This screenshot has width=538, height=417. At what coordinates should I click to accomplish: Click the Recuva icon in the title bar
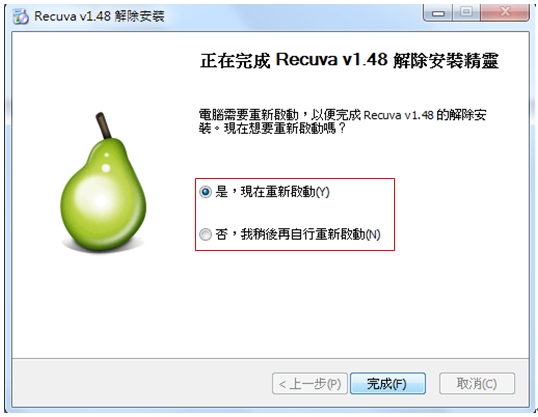(20, 16)
